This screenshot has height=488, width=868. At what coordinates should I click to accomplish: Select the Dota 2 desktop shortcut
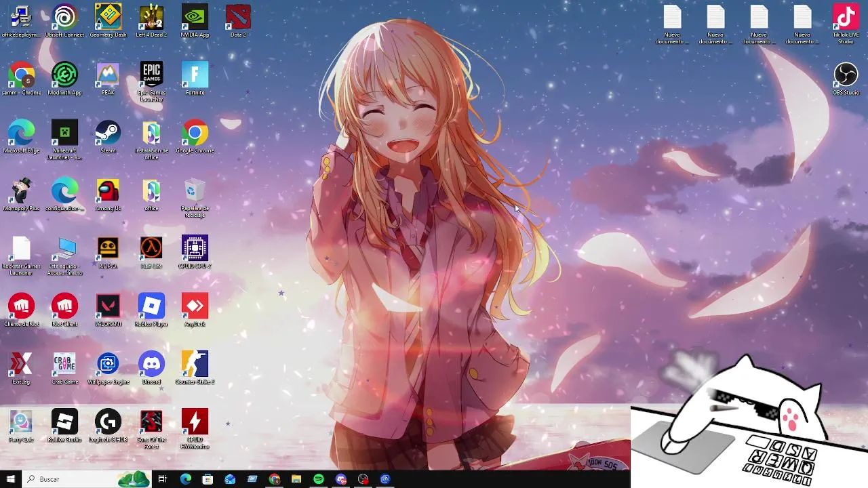[x=238, y=22]
